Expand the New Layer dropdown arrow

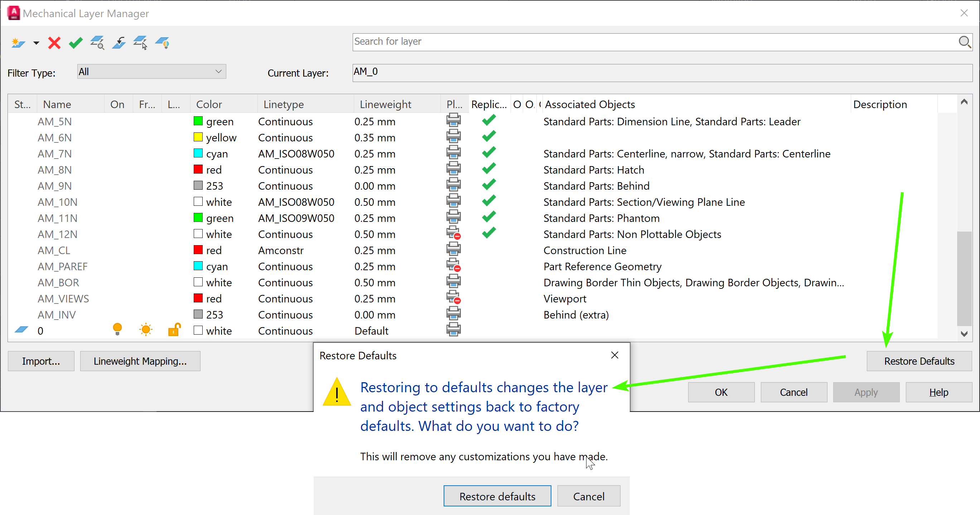coord(36,43)
